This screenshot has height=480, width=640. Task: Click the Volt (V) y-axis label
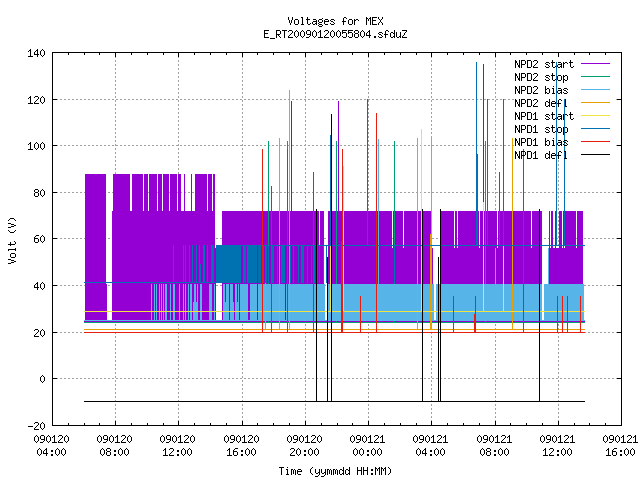(x=12, y=240)
